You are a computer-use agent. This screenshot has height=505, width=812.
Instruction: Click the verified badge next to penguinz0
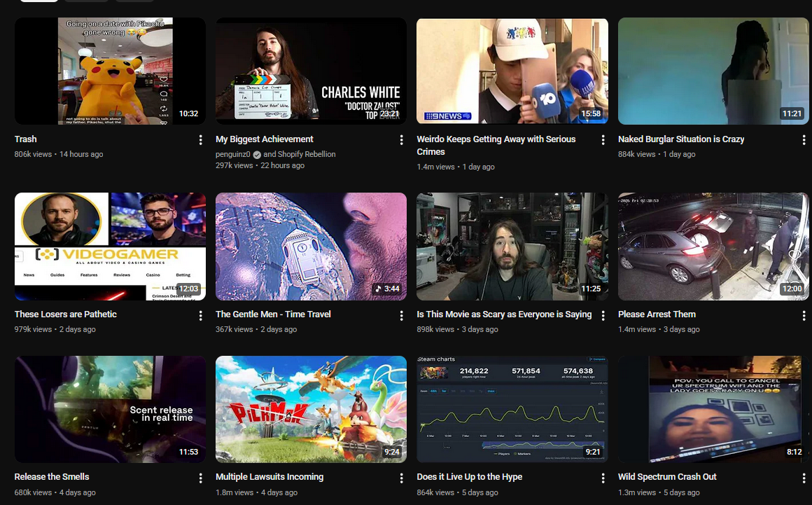coord(257,154)
